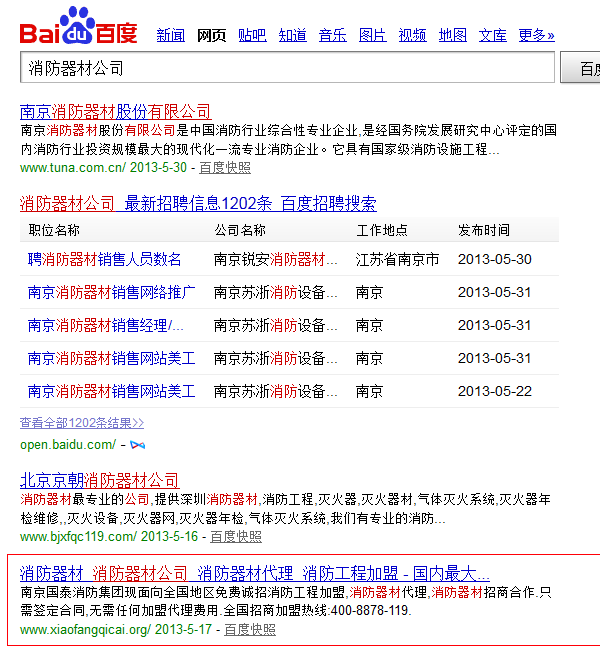Screen dimensions: 600x650
Task: Switch to 视频 search
Action: click(x=412, y=36)
